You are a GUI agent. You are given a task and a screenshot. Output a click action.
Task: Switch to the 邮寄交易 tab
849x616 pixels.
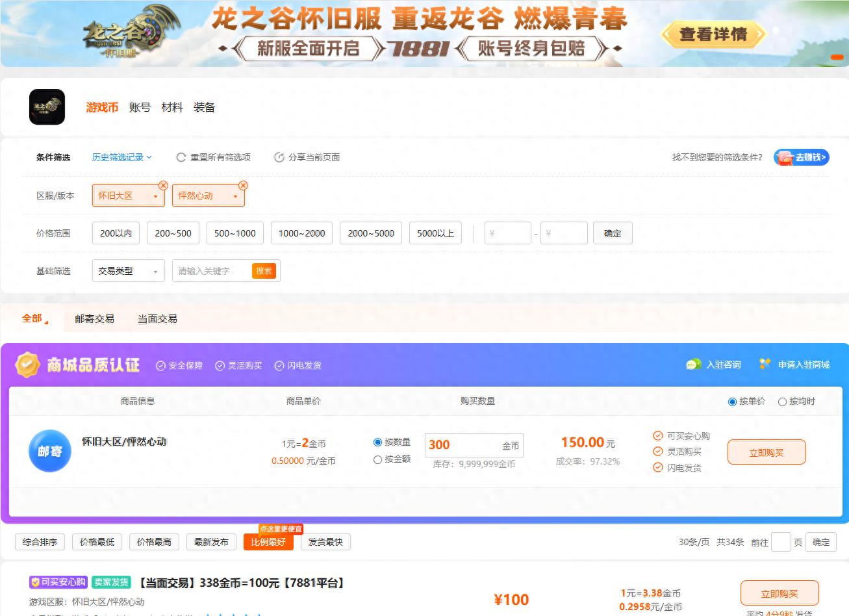coord(95,318)
